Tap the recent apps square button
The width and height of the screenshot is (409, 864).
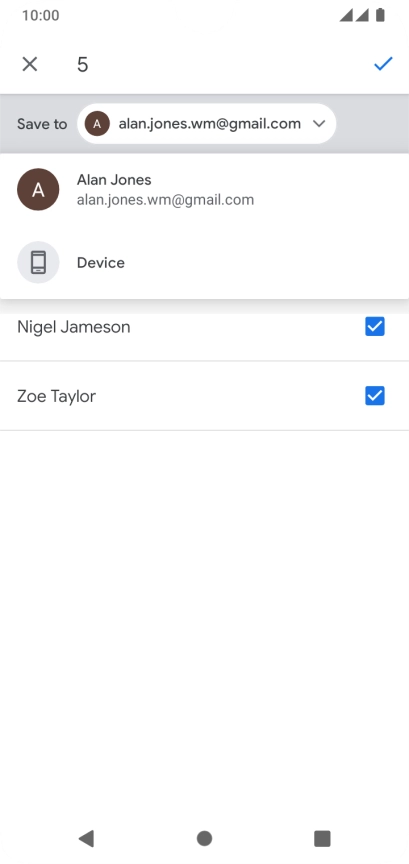pyautogui.click(x=322, y=839)
